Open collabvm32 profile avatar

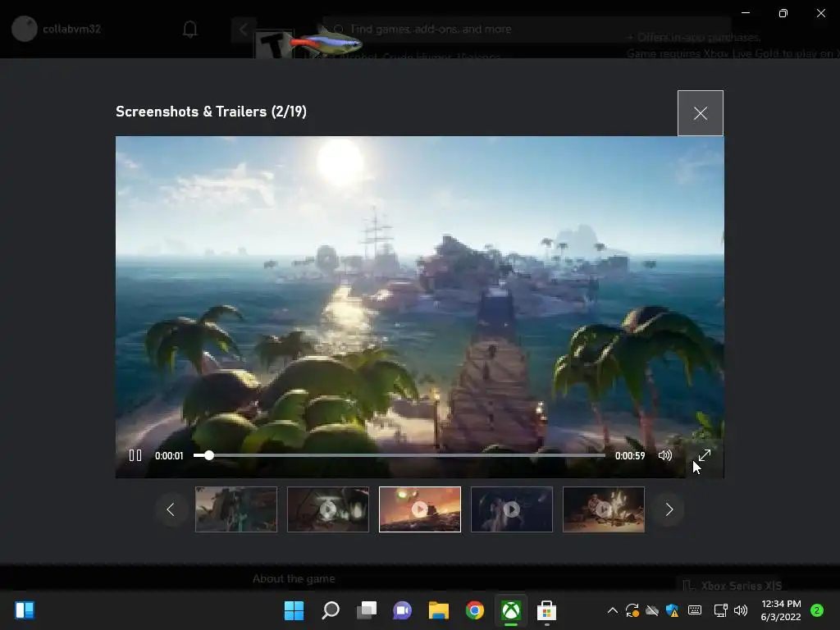pos(24,29)
